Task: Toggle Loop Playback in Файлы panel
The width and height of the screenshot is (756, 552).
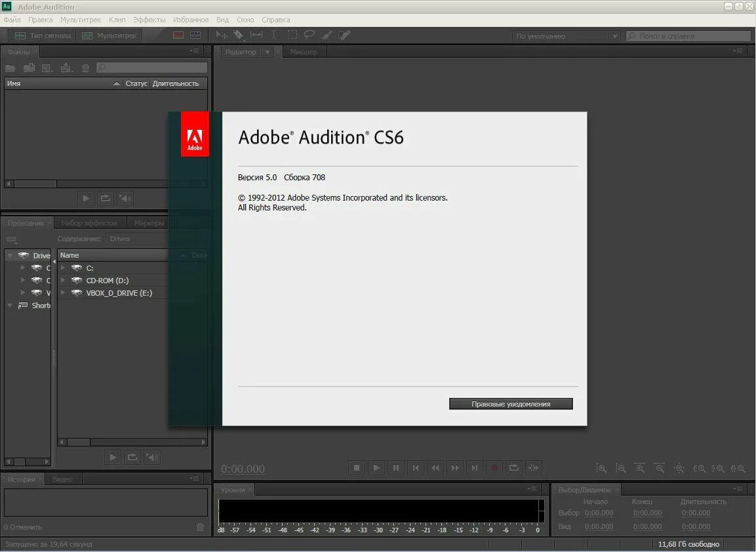Action: [x=105, y=198]
